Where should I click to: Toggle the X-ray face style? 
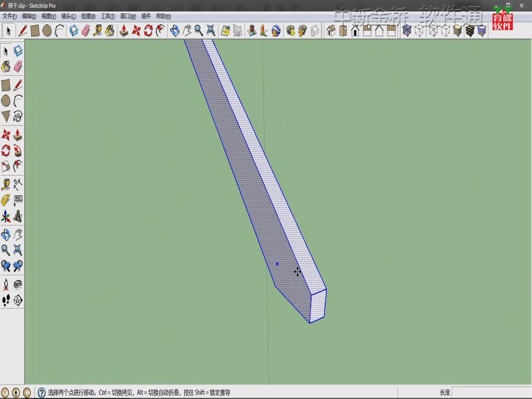coord(407,31)
